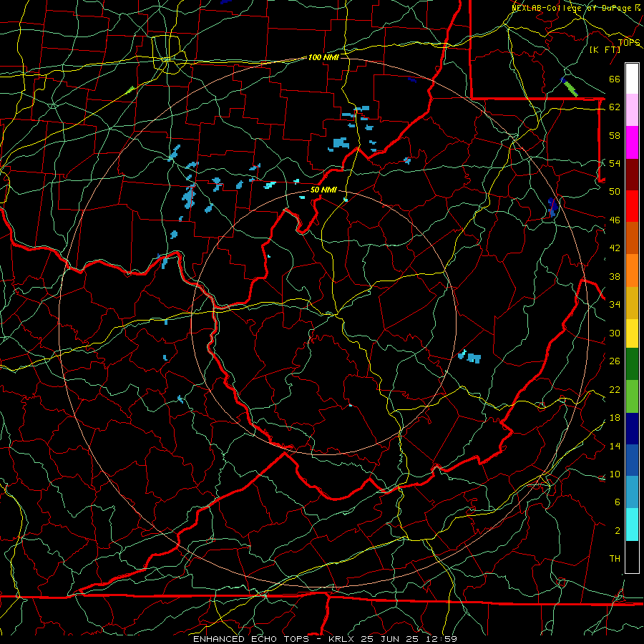Click the legend value 46

[x=615, y=220]
